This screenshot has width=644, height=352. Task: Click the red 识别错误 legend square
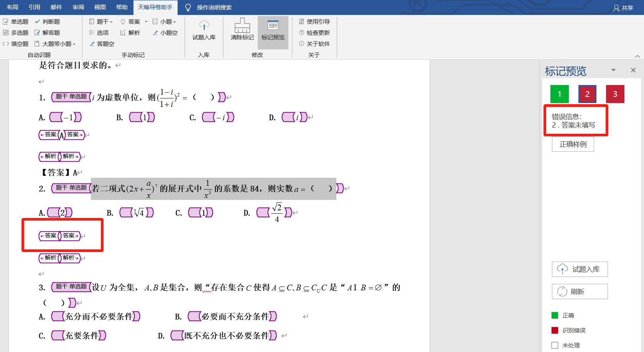coord(555,330)
